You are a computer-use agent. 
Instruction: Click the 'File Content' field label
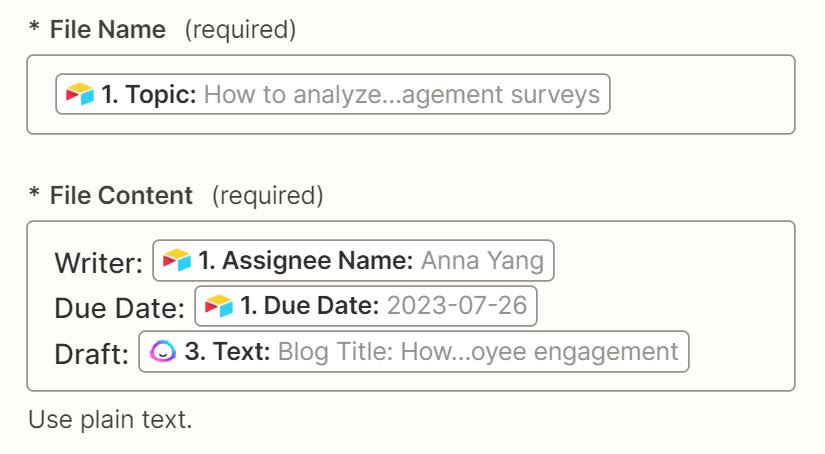coord(121,196)
